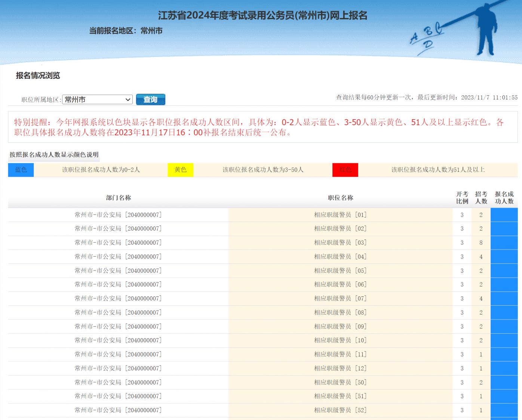The width and height of the screenshot is (522, 420).
Task: Select position 相应职级警员 [51]
Action: pos(341,396)
